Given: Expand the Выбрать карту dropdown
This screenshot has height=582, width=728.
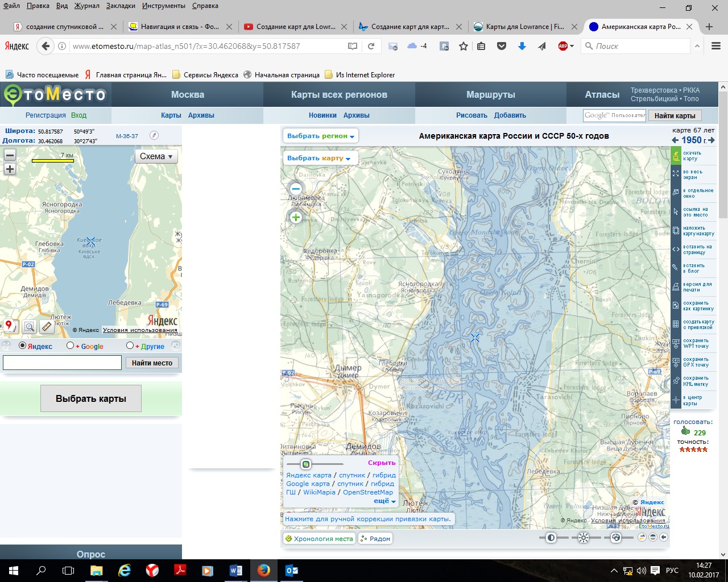Looking at the screenshot, I should coord(318,158).
